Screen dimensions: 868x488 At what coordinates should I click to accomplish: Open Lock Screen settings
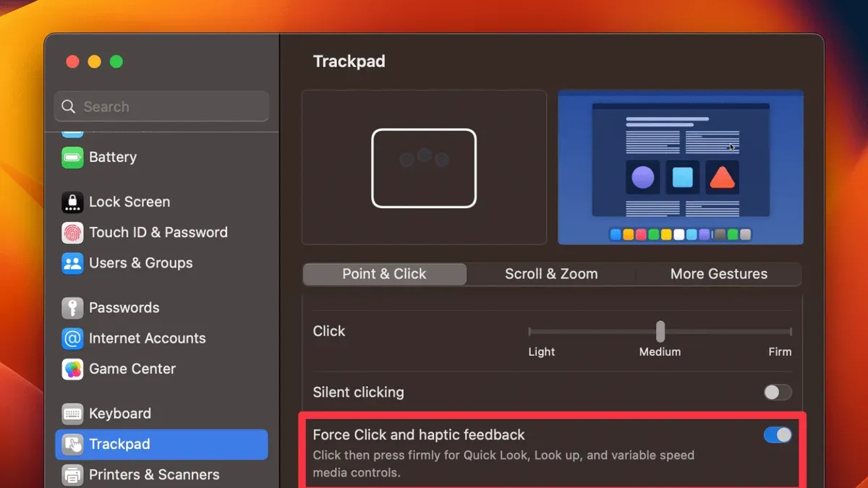click(x=129, y=202)
